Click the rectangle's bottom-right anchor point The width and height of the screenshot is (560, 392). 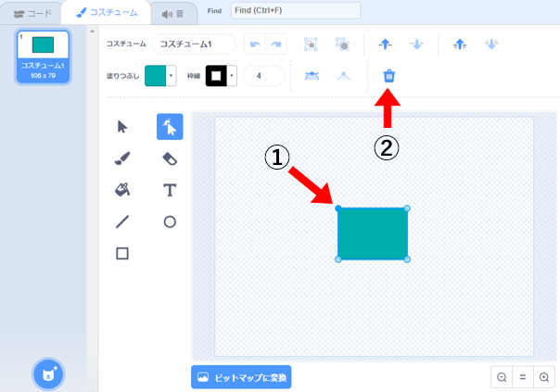pyautogui.click(x=407, y=259)
